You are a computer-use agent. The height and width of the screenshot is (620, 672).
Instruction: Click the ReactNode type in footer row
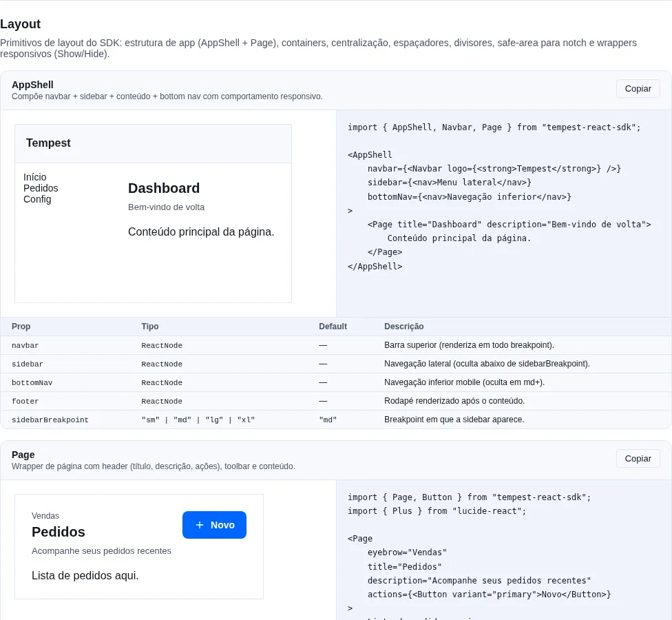pos(162,402)
